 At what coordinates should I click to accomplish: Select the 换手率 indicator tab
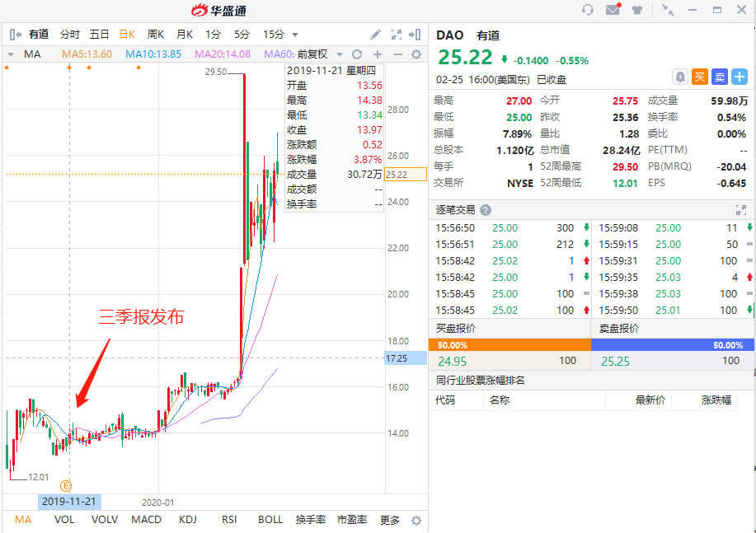click(x=311, y=520)
